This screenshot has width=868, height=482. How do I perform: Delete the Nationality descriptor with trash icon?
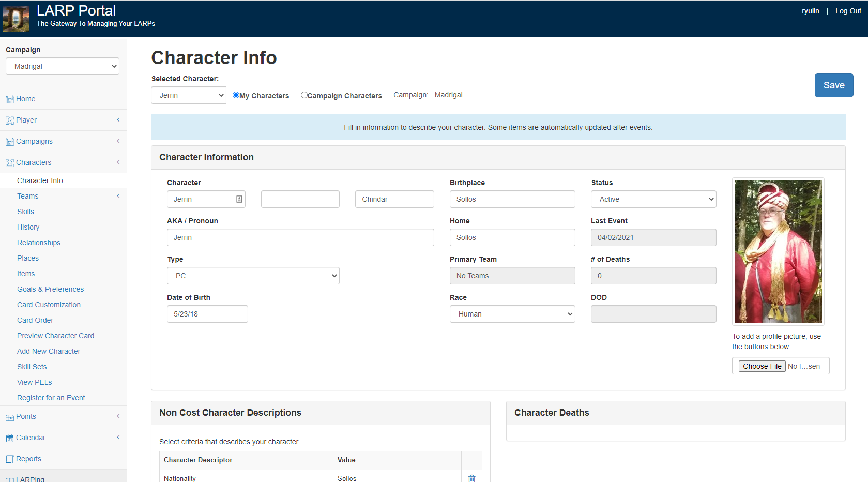click(471, 478)
